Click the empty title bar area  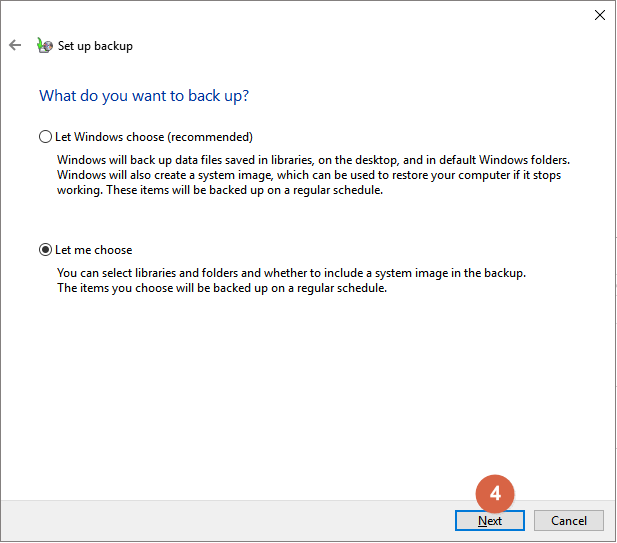coord(300,15)
